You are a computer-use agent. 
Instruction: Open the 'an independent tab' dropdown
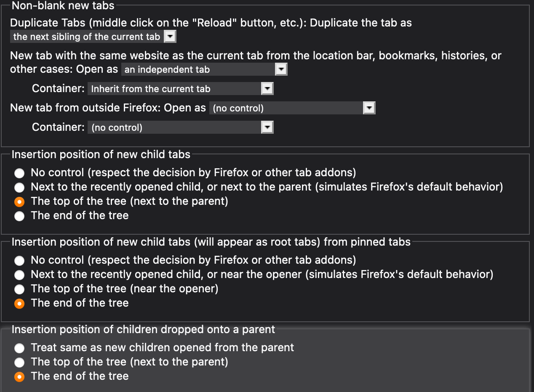(x=204, y=69)
